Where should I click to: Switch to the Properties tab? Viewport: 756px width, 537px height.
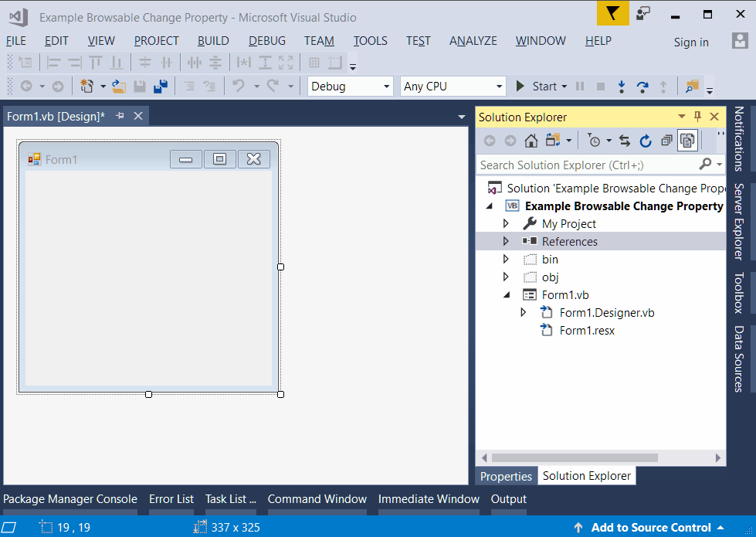tap(506, 476)
